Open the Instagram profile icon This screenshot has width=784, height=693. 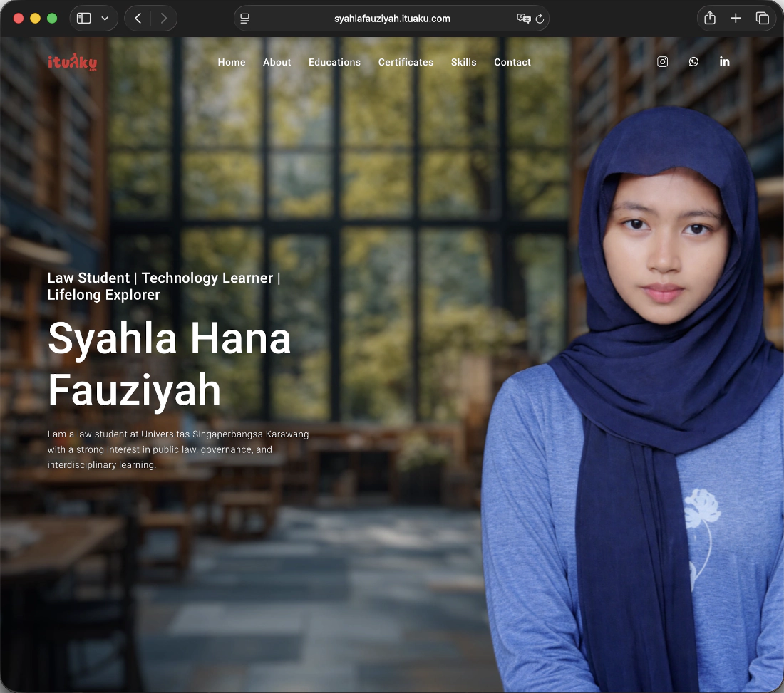[663, 61]
